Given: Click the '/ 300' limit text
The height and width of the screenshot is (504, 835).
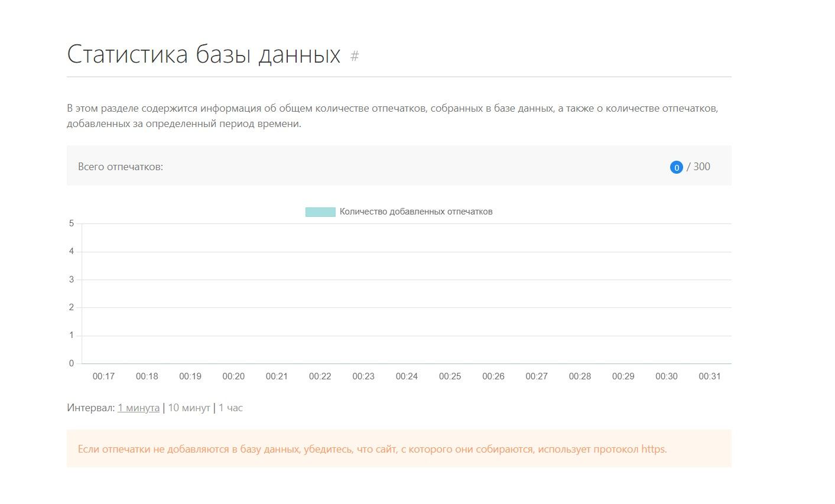Looking at the screenshot, I should (699, 167).
